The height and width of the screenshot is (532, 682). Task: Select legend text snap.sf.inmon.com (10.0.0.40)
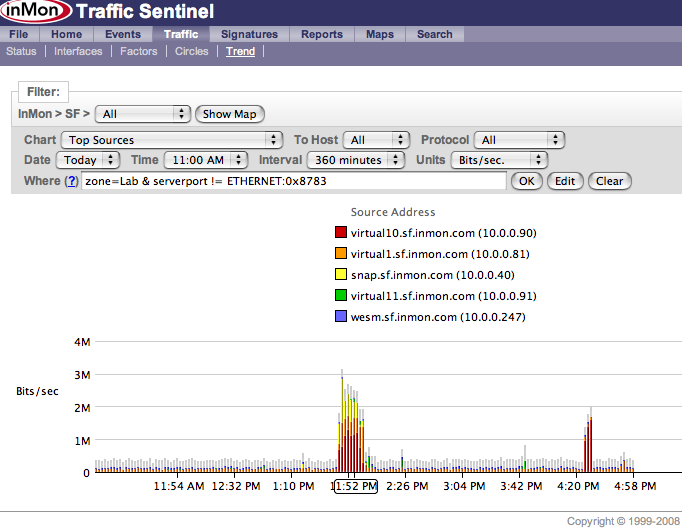(x=432, y=275)
